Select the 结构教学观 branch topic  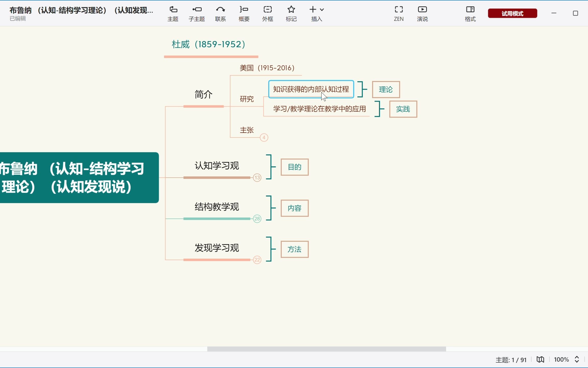pyautogui.click(x=217, y=207)
